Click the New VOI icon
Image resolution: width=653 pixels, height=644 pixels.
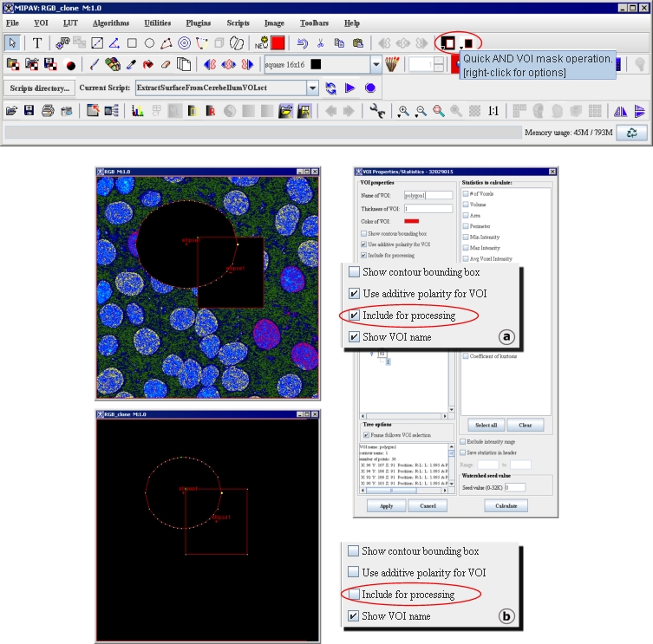click(261, 42)
